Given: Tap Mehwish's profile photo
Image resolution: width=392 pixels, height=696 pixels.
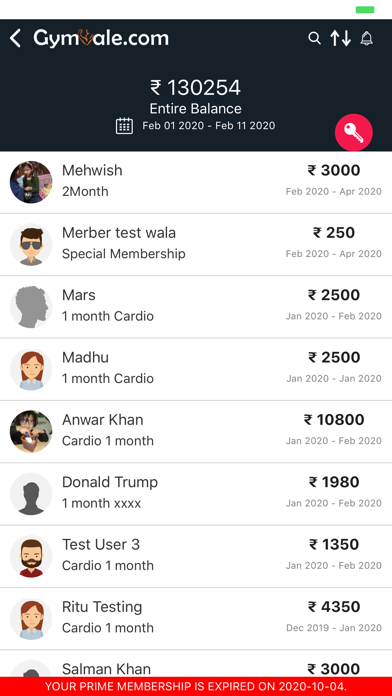Looking at the screenshot, I should click(31, 182).
